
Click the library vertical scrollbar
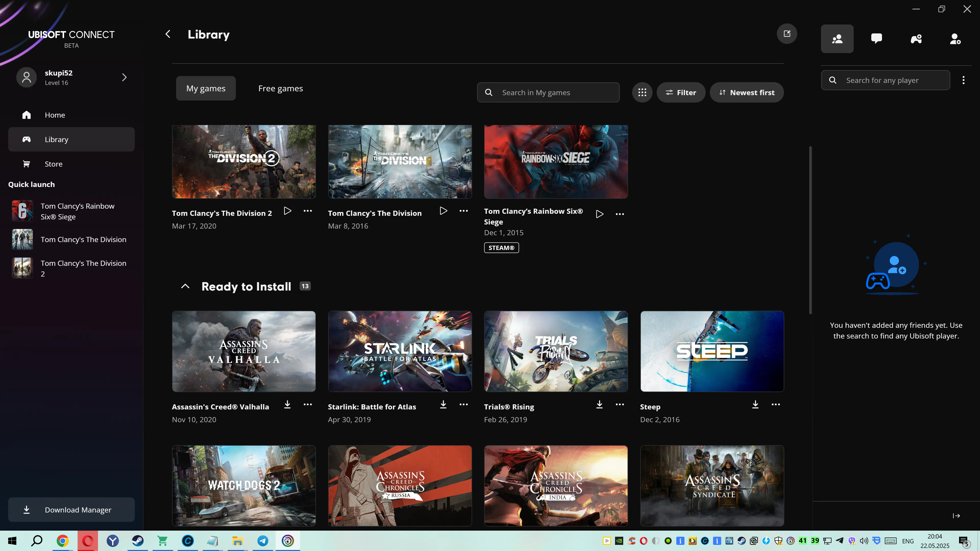[x=810, y=230]
